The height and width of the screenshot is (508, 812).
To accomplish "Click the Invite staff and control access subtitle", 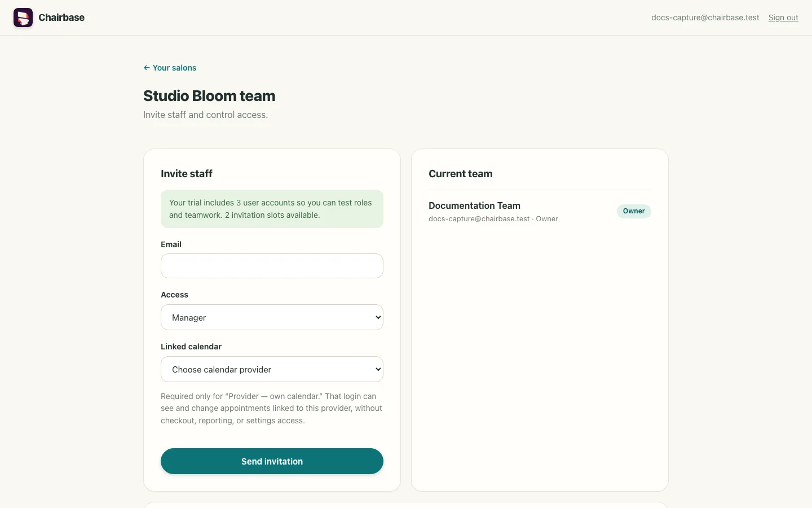I will pyautogui.click(x=206, y=115).
